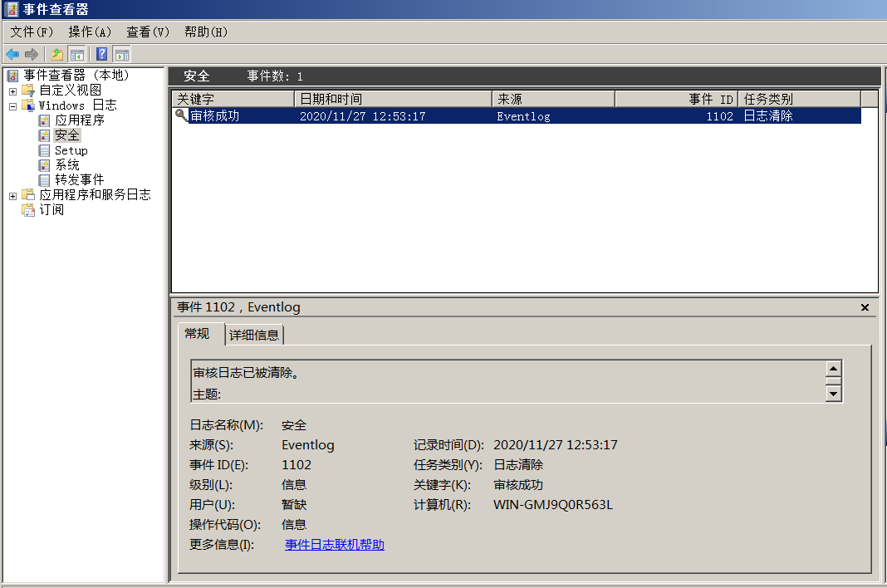
Task: Toggle the console tree visibility icon
Action: [76, 54]
